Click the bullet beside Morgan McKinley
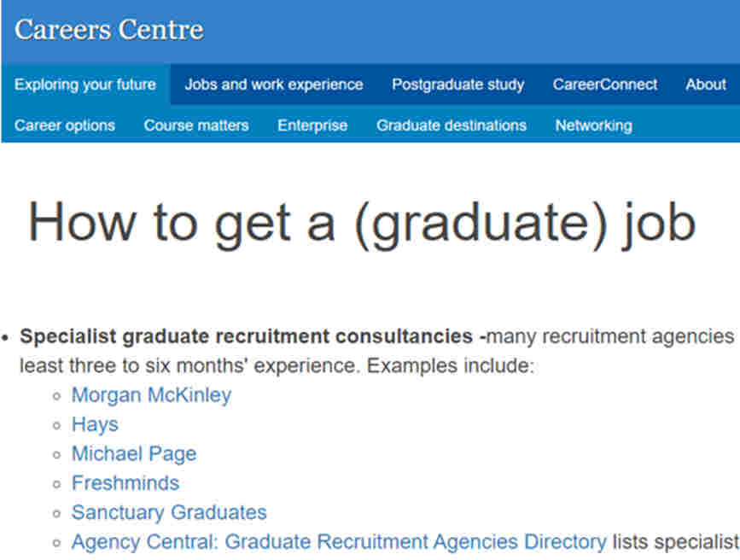This screenshot has width=740, height=560. tap(56, 395)
